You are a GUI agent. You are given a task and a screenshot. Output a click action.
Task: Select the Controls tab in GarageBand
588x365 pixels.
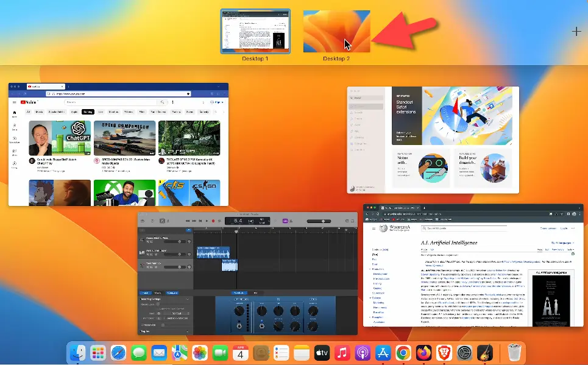[x=239, y=293]
